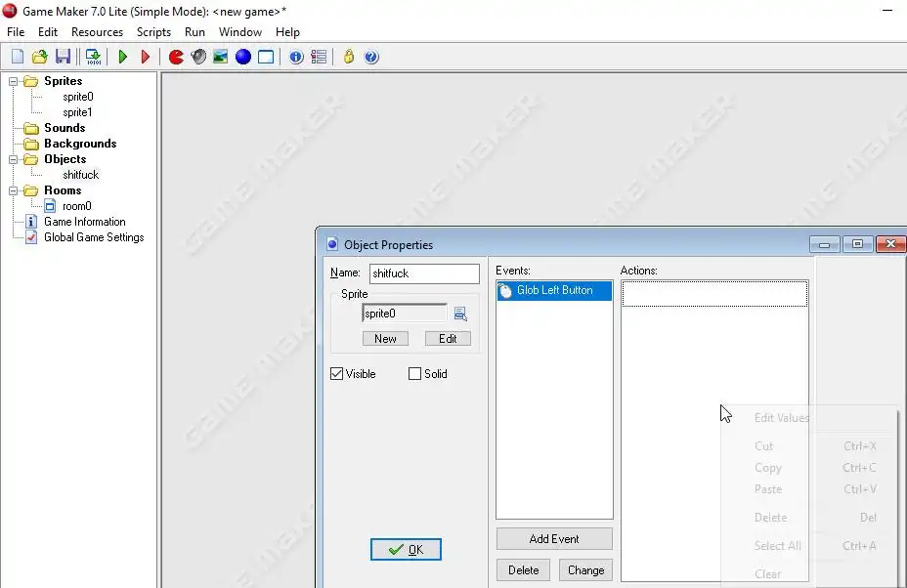This screenshot has width=907, height=588.
Task: Click the object Name input field
Action: 424,273
